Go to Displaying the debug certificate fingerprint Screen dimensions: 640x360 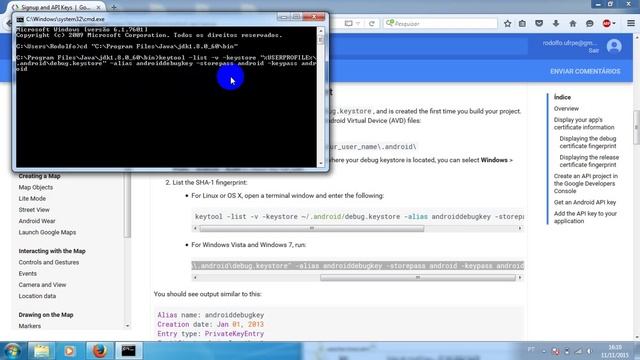point(588,142)
